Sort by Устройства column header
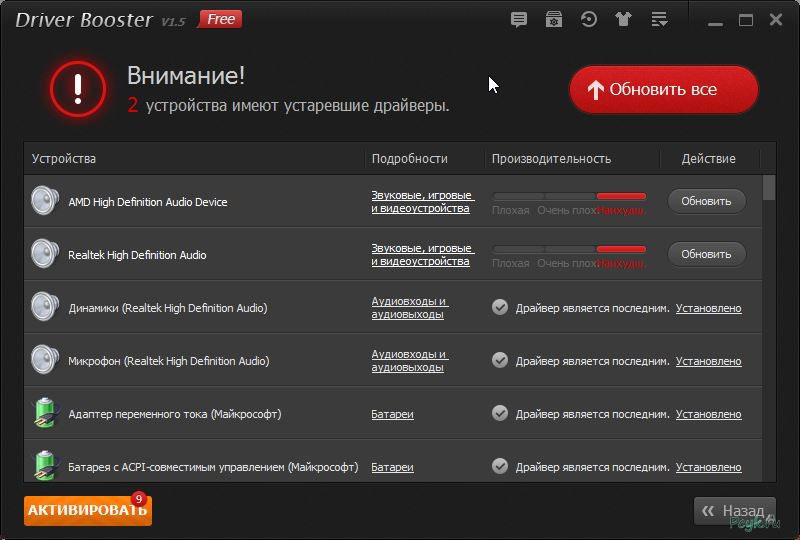The width and height of the screenshot is (800, 540). click(x=64, y=159)
